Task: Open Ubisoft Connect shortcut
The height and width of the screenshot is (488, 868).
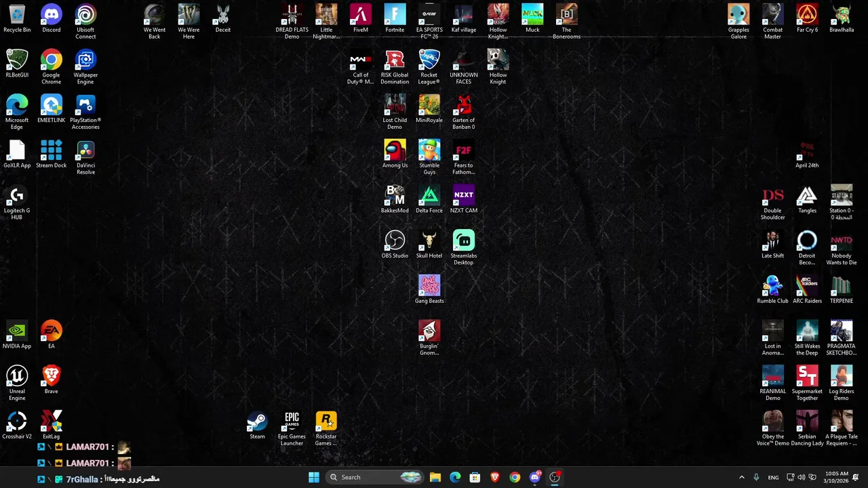Action: click(x=85, y=22)
